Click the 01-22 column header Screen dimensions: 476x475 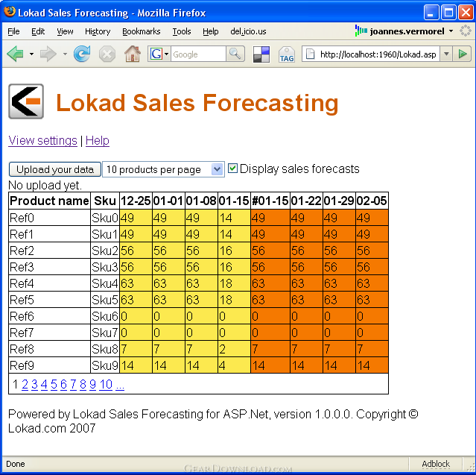306,201
